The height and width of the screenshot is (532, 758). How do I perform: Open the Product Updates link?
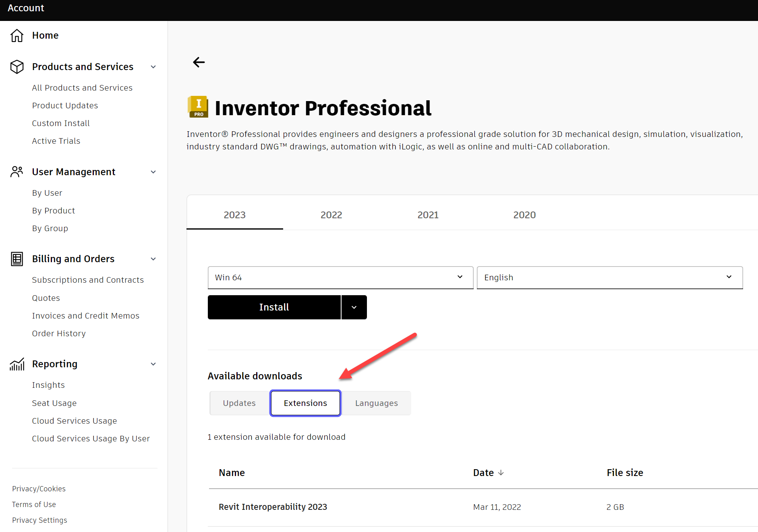(x=65, y=106)
